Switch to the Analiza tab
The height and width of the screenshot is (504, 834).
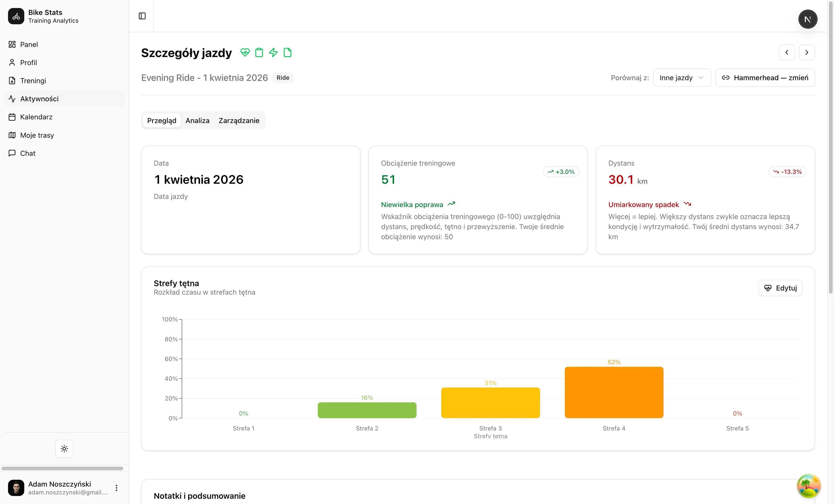pyautogui.click(x=197, y=121)
